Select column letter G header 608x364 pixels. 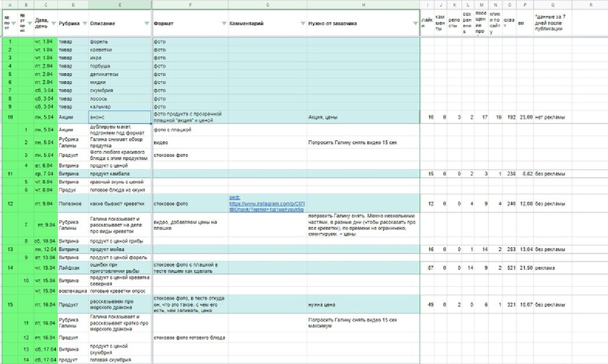coord(268,5)
